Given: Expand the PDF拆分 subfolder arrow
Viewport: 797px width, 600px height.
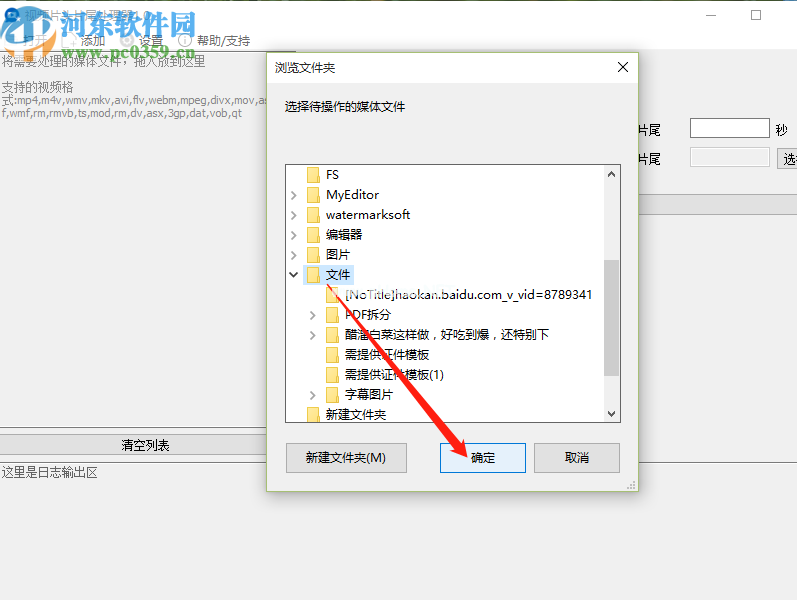Looking at the screenshot, I should click(x=313, y=315).
